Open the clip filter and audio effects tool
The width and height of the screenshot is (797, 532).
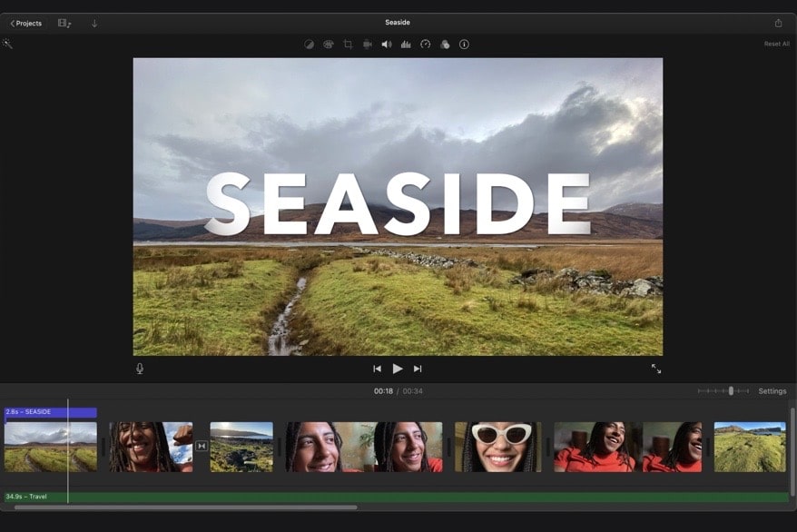coord(445,44)
